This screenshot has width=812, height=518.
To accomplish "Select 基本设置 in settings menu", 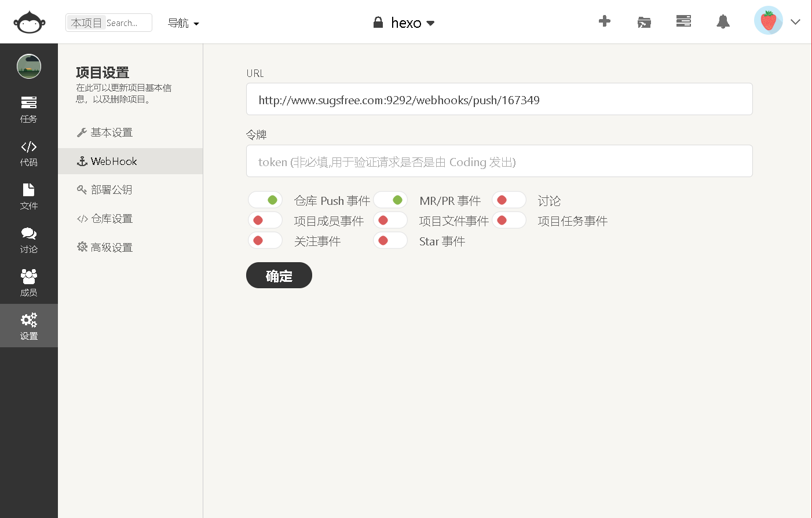I will click(x=111, y=133).
